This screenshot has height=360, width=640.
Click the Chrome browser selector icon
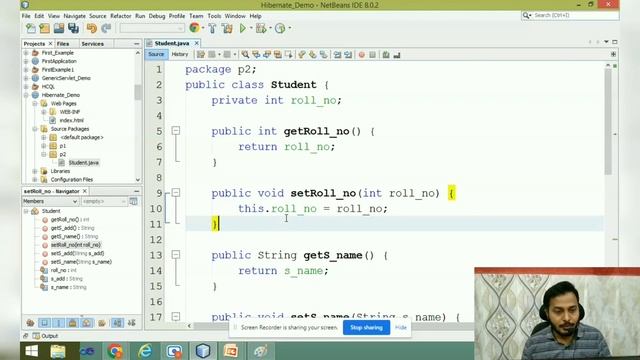(x=194, y=28)
